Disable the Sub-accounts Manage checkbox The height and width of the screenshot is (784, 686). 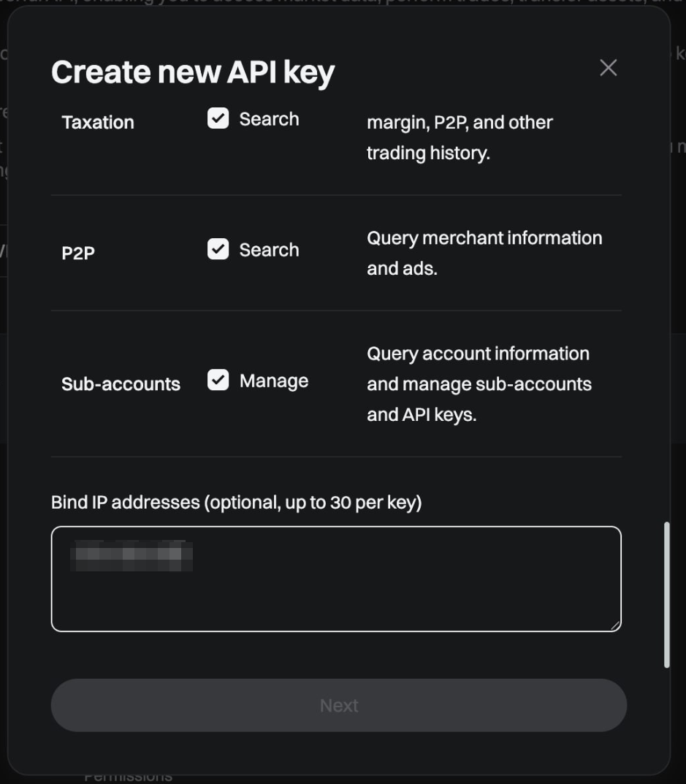pos(218,380)
